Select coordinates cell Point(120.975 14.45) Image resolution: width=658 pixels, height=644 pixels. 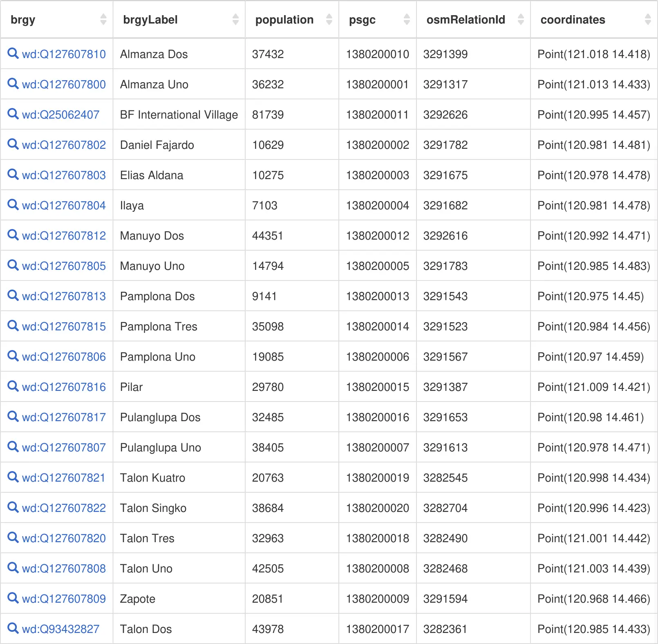pos(594,296)
